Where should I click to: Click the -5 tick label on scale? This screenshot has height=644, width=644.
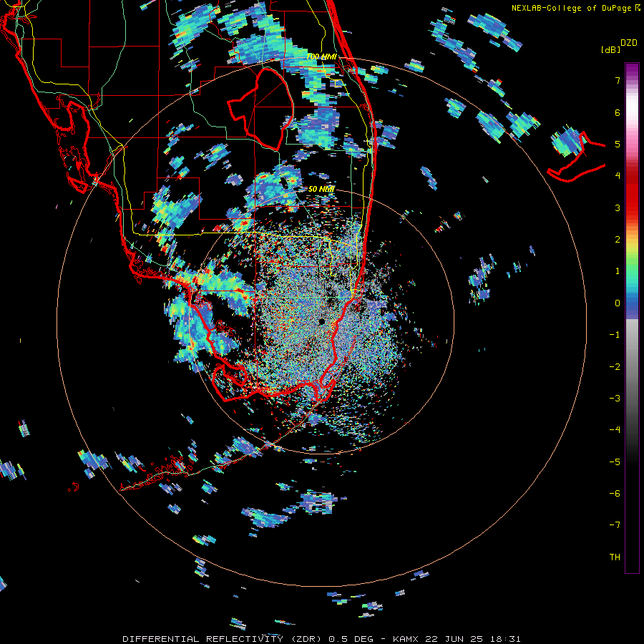[615, 462]
